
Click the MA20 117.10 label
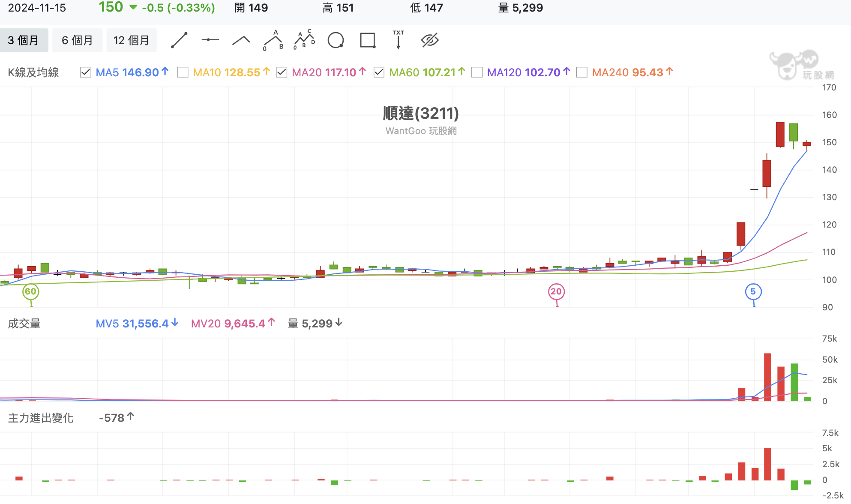(x=329, y=72)
